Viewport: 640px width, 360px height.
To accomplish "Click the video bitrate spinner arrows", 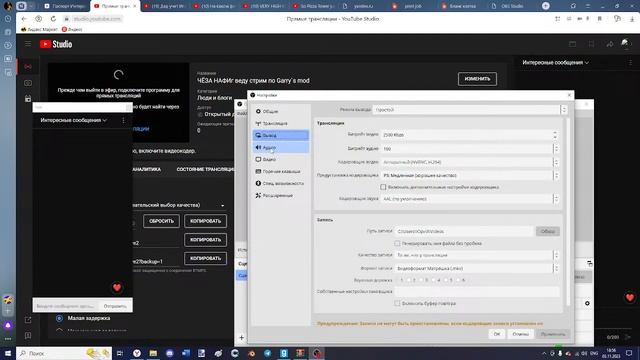I will pos(555,135).
